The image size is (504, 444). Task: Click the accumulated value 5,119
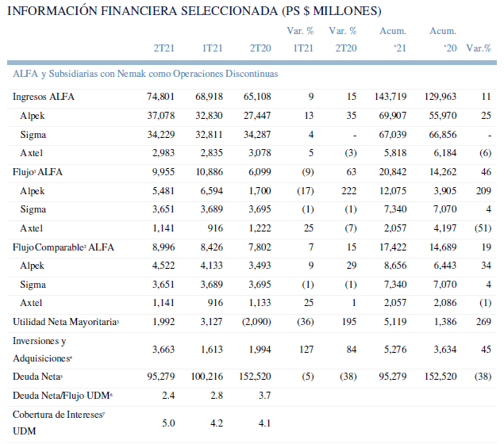(x=395, y=322)
